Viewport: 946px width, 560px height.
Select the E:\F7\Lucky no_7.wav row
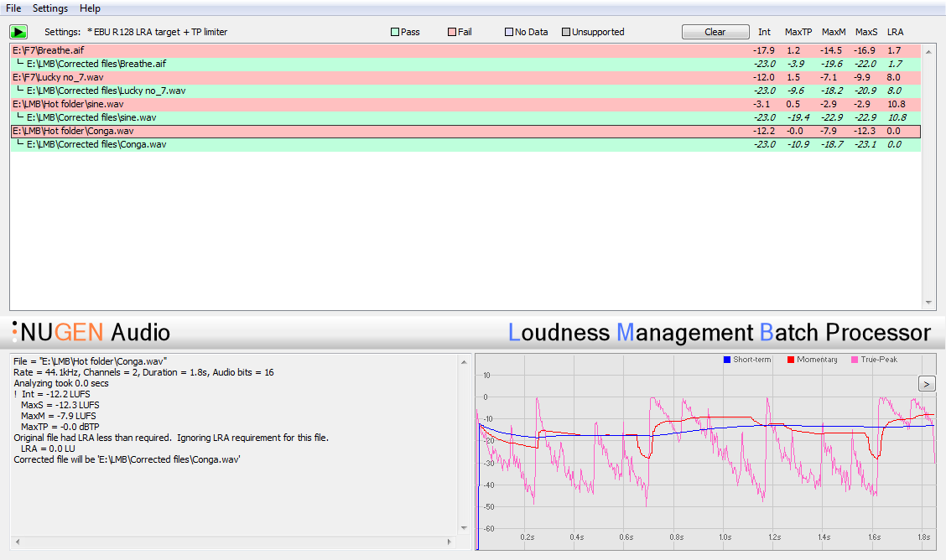tap(465, 77)
